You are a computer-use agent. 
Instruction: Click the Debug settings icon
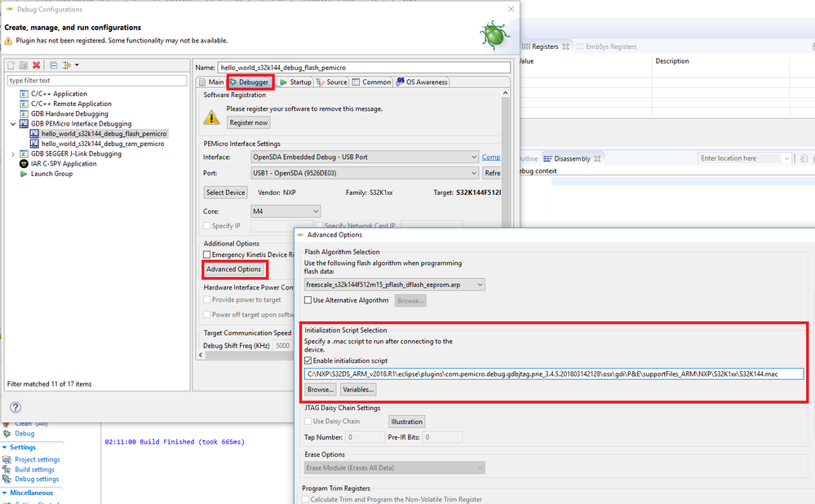7,479
